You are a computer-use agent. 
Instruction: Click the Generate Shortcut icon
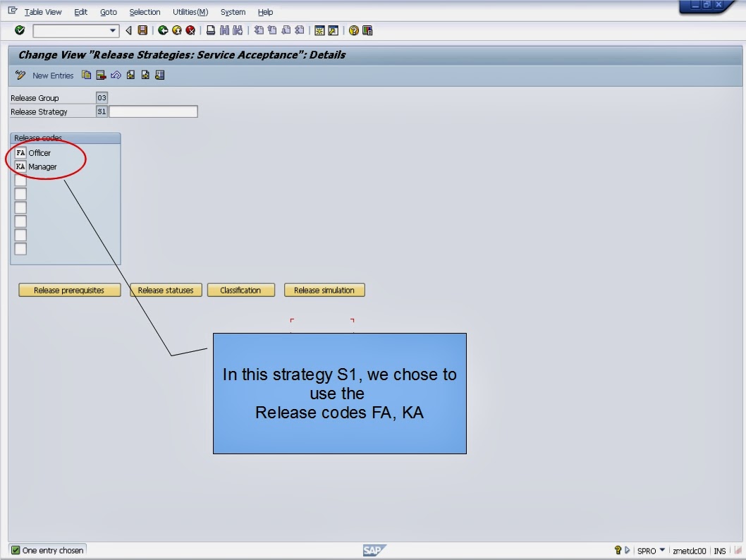point(333,30)
